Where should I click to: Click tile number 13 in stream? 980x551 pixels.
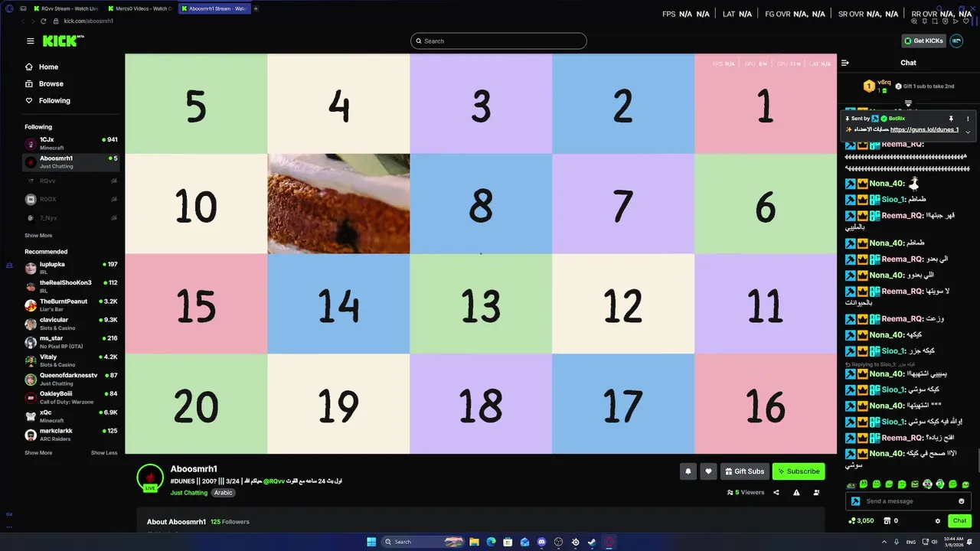(481, 304)
